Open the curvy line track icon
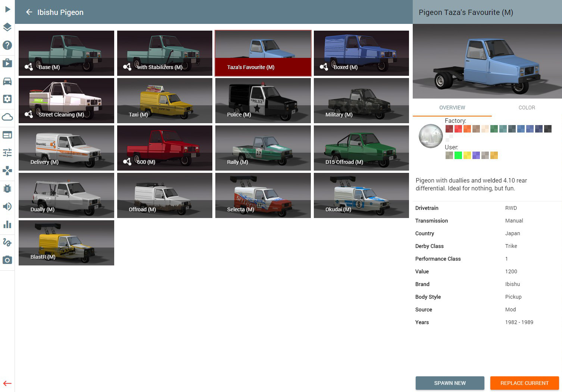Viewport: 562px width, 392px height. click(x=7, y=242)
